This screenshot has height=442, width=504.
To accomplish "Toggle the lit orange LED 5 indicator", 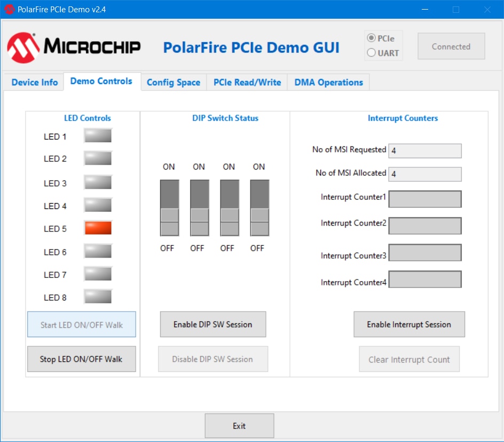I will click(98, 228).
